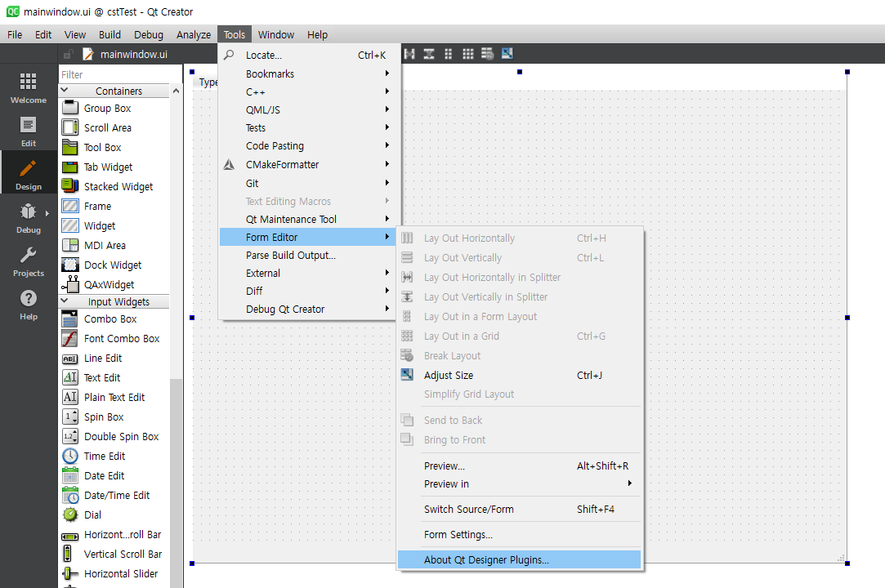Viewport: 885px width, 588px height.
Task: Click the MDI Area widget icon
Action: point(70,246)
